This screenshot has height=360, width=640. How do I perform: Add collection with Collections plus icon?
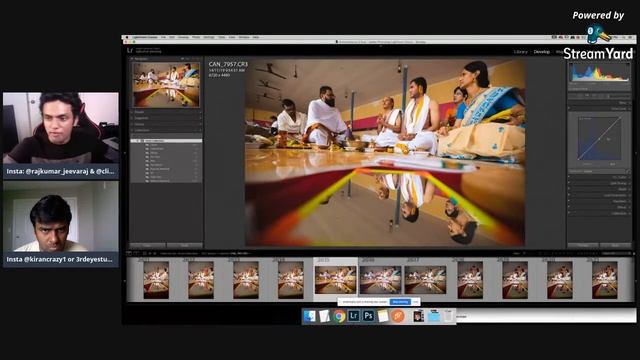click(x=200, y=130)
